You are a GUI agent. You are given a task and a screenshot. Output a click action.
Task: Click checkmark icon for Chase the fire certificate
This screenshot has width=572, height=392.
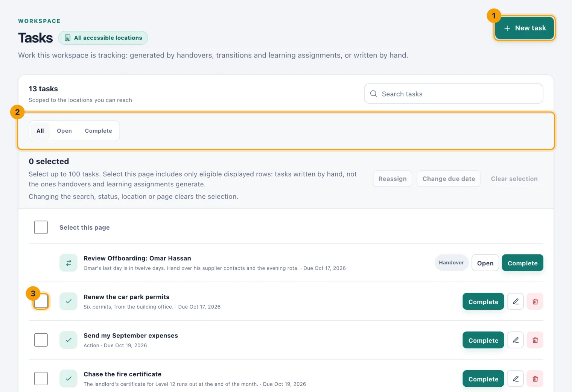tap(68, 379)
